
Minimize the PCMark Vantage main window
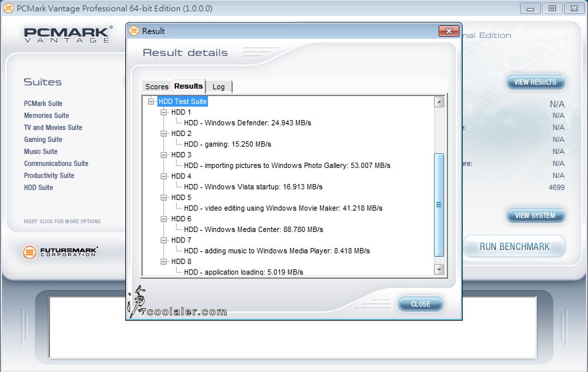click(530, 8)
